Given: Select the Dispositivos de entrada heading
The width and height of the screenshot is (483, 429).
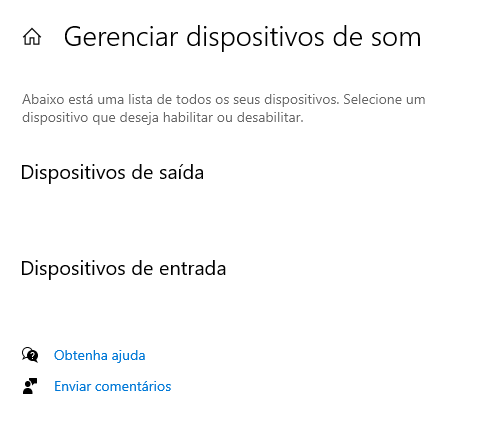Looking at the screenshot, I should [123, 269].
